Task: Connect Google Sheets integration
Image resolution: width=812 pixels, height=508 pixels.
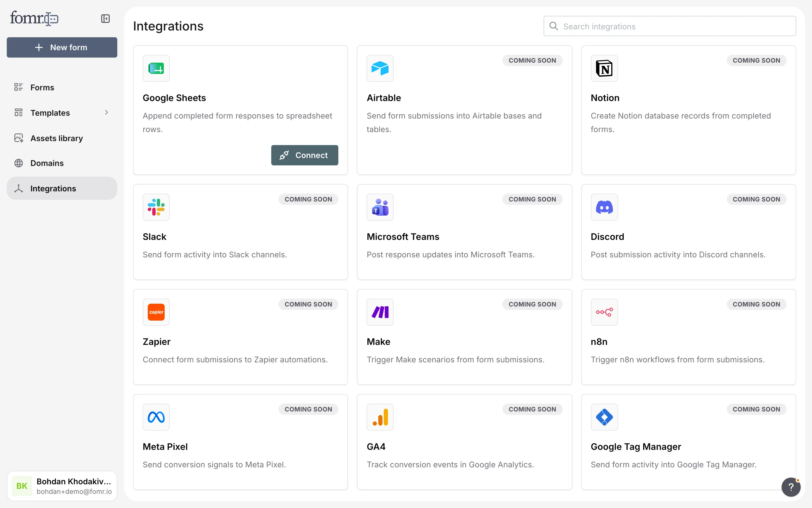Action: 304,155
